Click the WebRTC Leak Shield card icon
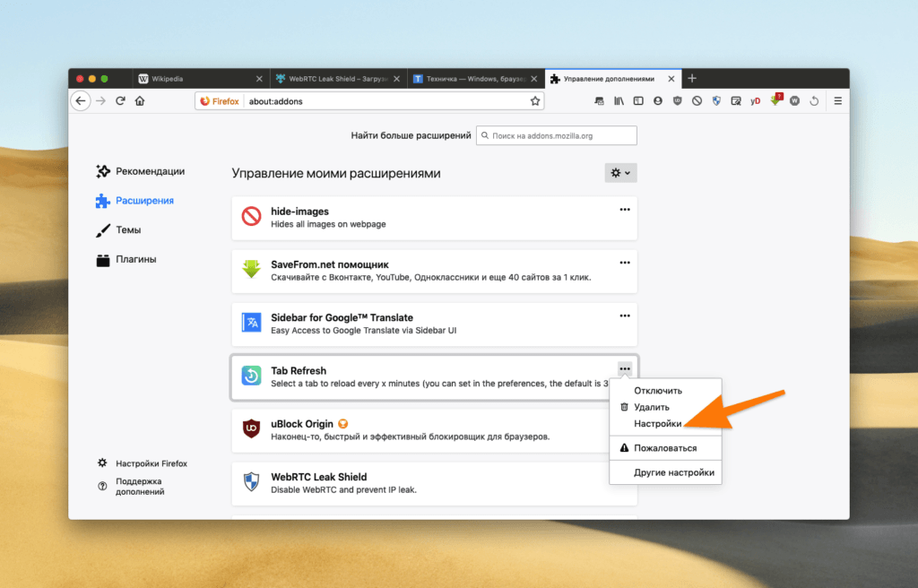 point(251,482)
